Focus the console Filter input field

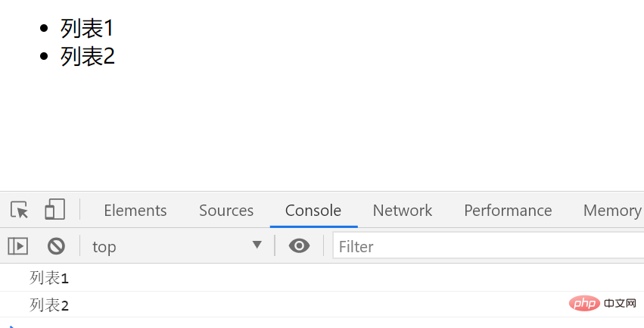(x=484, y=246)
